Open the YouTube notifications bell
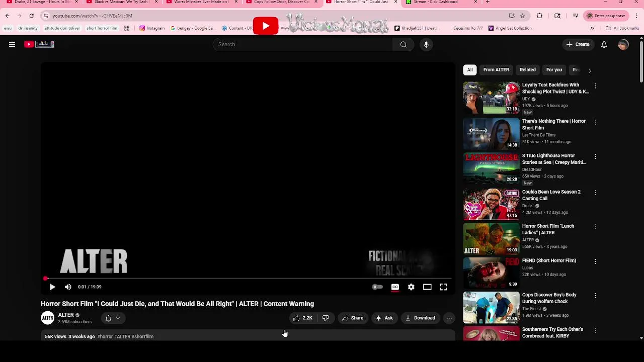This screenshot has width=644, height=362. click(604, 44)
